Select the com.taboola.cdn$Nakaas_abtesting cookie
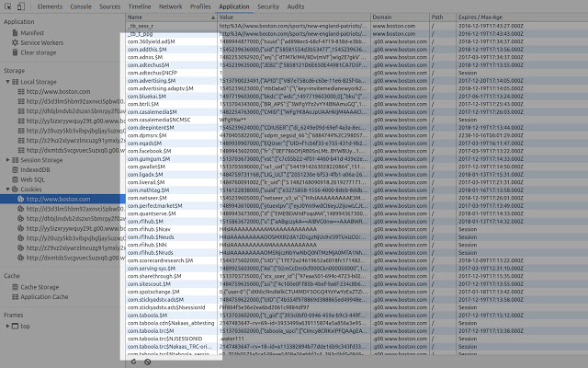 coord(171,323)
